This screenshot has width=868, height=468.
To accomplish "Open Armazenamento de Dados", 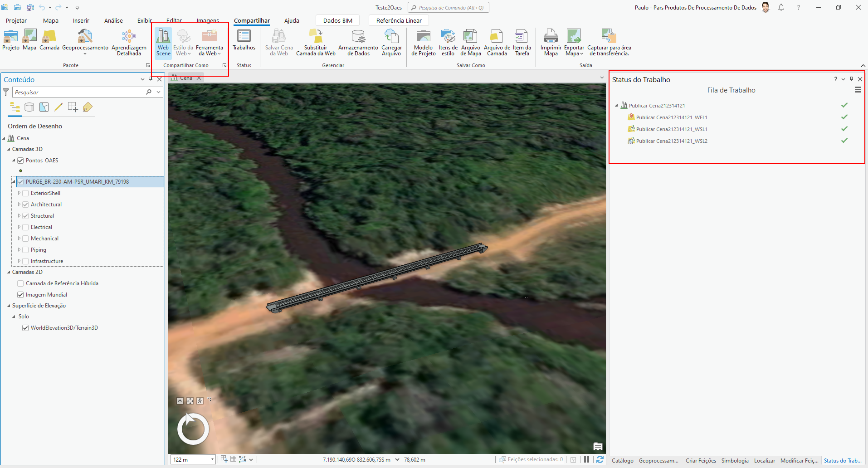I will coord(358,43).
